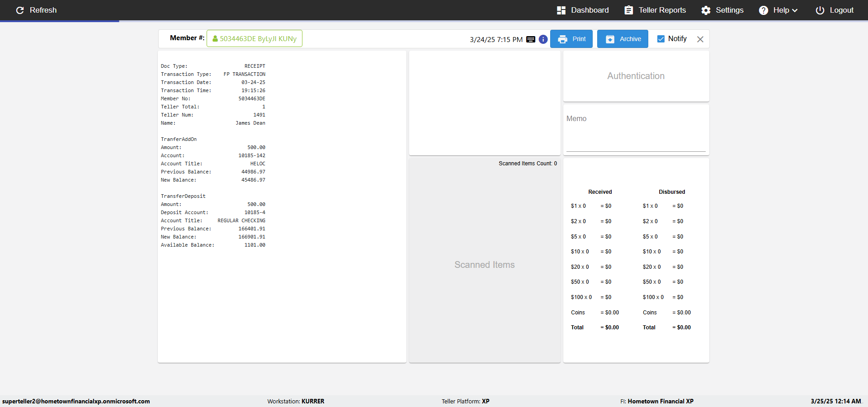868x407 pixels.
Task: Click the member person icon
Action: [x=215, y=39]
